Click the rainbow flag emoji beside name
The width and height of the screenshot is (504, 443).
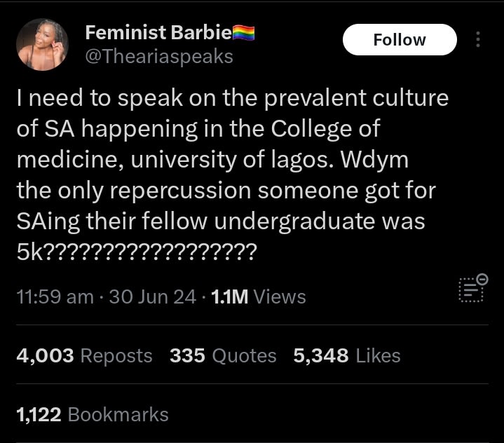click(243, 32)
